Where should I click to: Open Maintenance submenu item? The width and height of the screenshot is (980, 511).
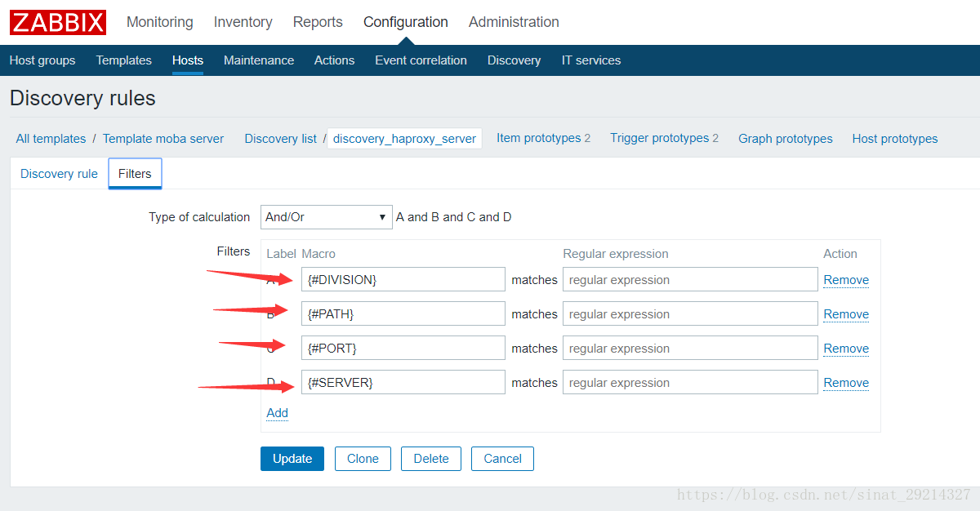pyautogui.click(x=259, y=60)
